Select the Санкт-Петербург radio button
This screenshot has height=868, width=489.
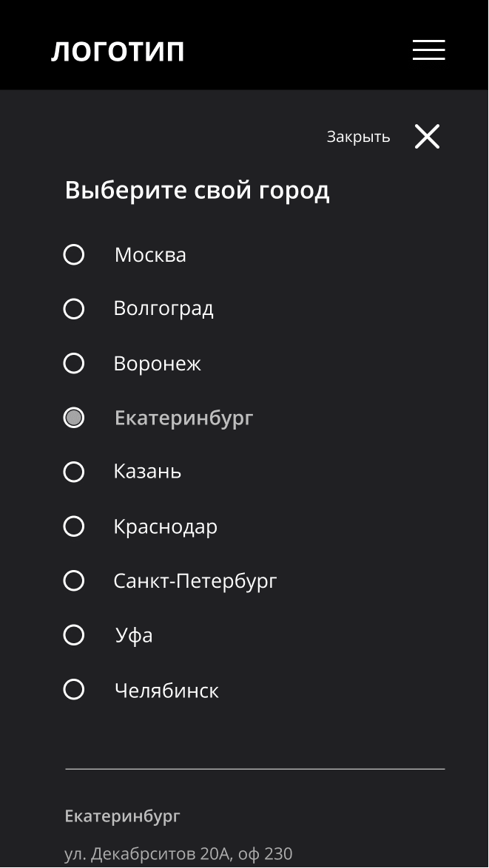coord(74,581)
